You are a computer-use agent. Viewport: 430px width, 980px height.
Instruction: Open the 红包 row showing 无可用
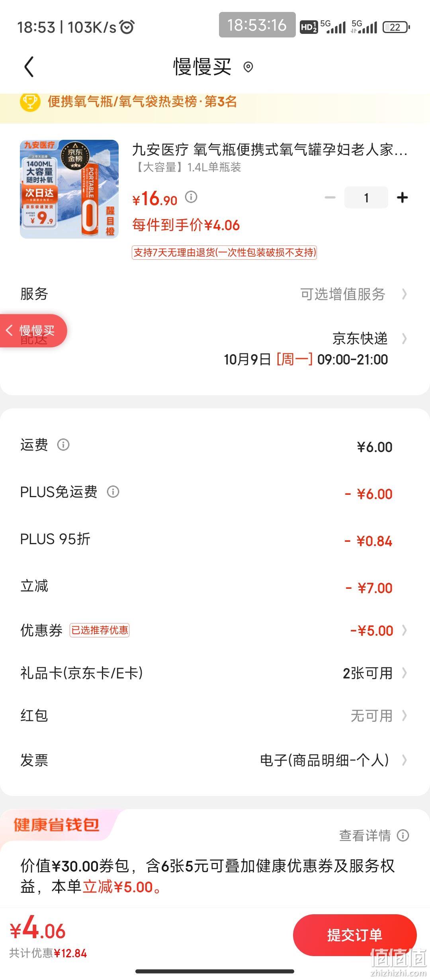pos(215,716)
